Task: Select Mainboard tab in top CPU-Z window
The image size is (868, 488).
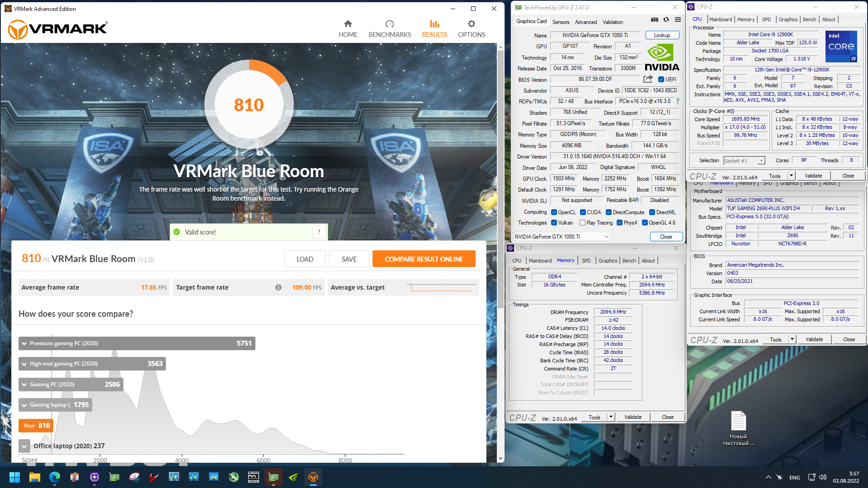Action: (x=721, y=19)
